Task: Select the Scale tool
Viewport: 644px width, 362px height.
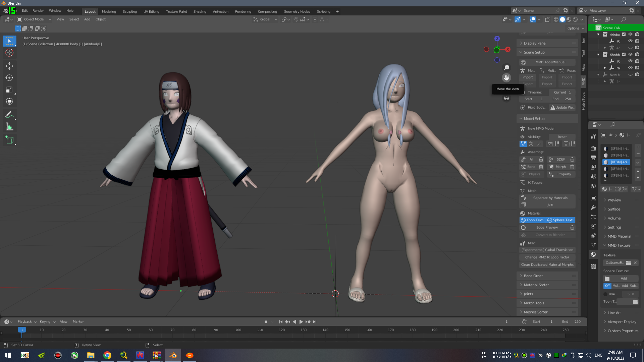Action: pyautogui.click(x=9, y=89)
